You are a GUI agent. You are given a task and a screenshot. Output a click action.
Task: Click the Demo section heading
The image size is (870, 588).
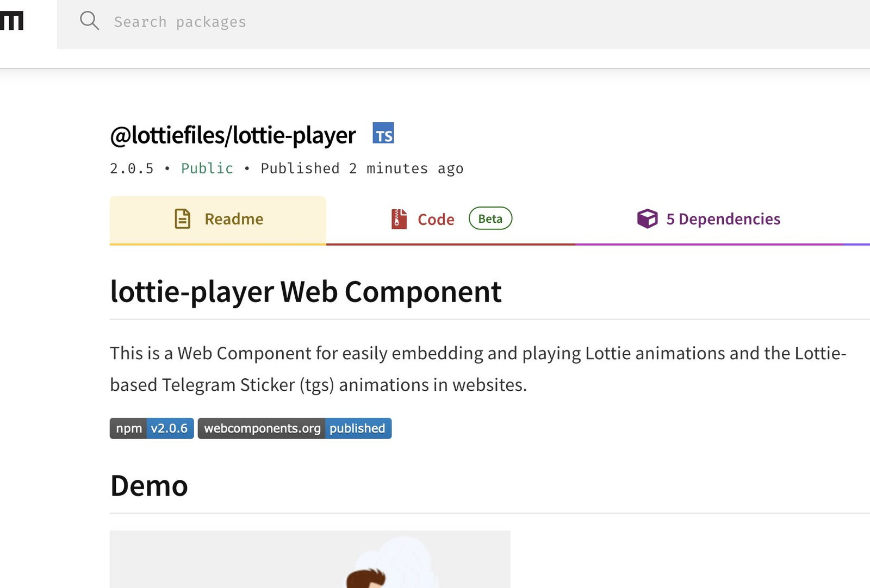coord(149,486)
